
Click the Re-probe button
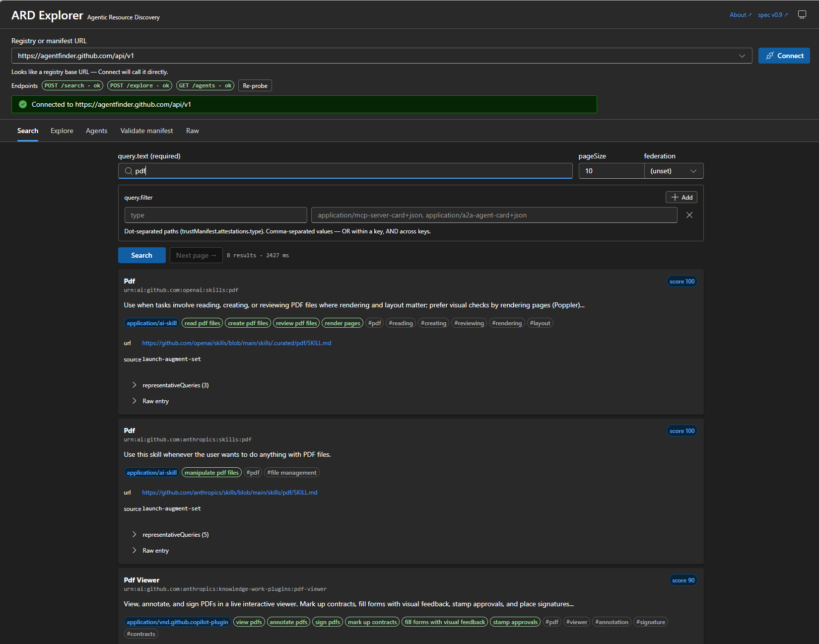255,85
